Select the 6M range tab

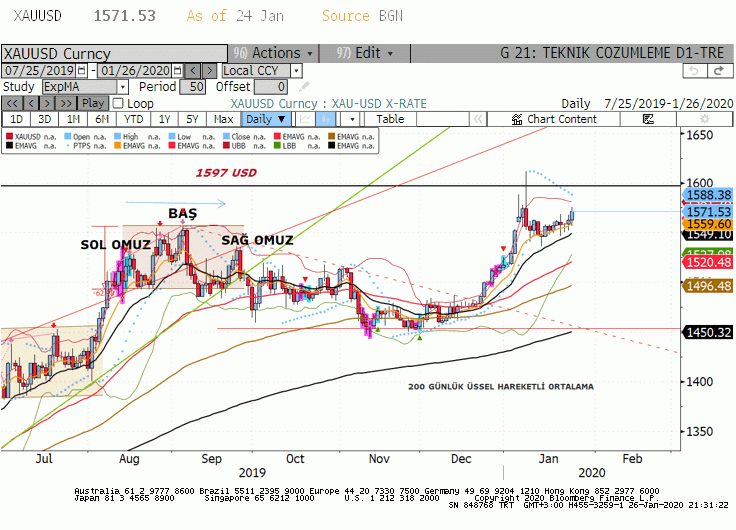pos(102,119)
